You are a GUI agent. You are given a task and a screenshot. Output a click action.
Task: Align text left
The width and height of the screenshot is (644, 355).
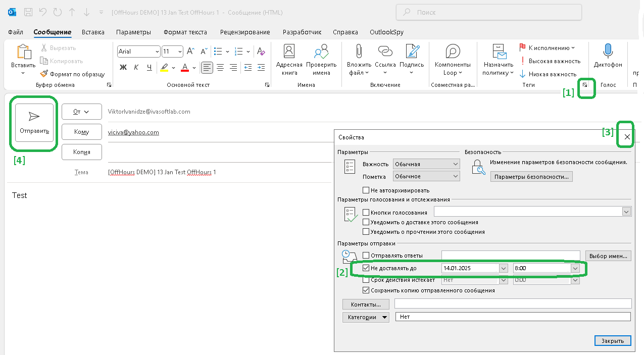point(207,67)
